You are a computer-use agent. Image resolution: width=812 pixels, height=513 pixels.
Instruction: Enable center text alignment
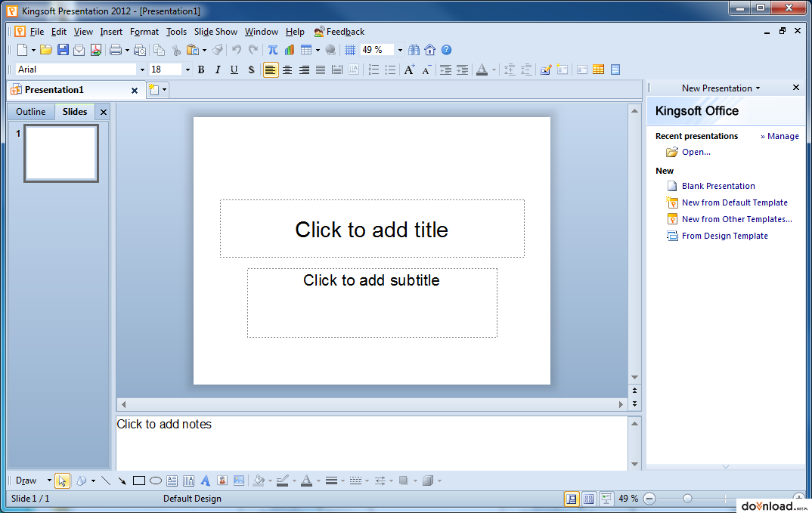pyautogui.click(x=287, y=70)
